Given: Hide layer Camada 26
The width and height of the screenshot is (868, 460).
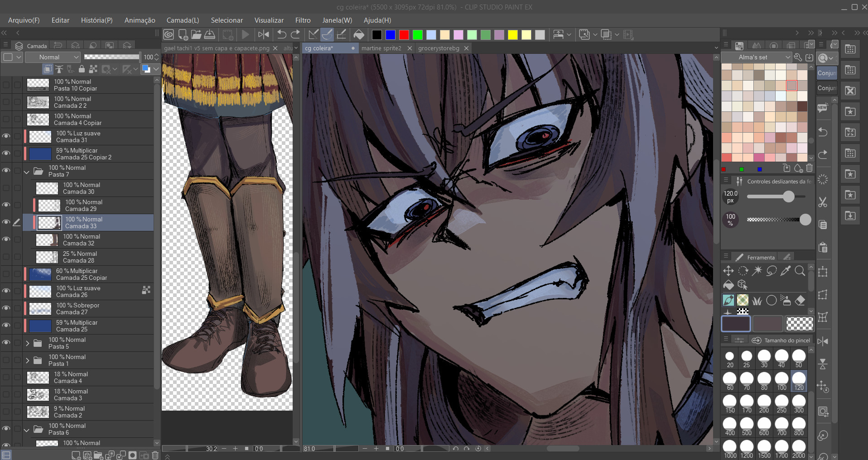Looking at the screenshot, I should [6, 291].
